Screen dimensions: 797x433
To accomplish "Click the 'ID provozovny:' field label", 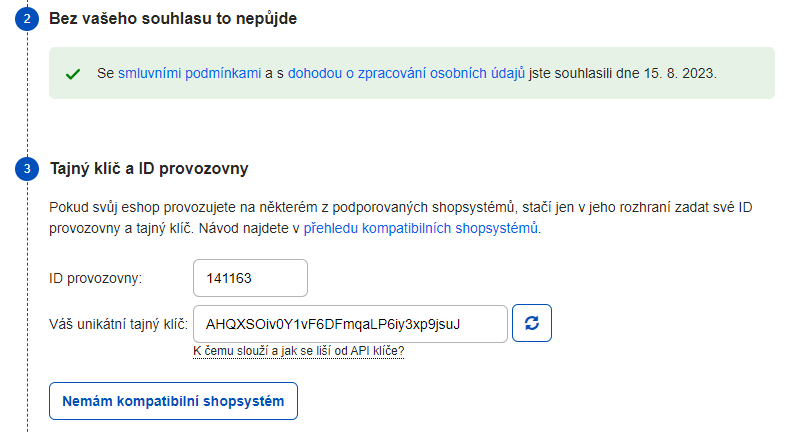I will click(x=96, y=279).
